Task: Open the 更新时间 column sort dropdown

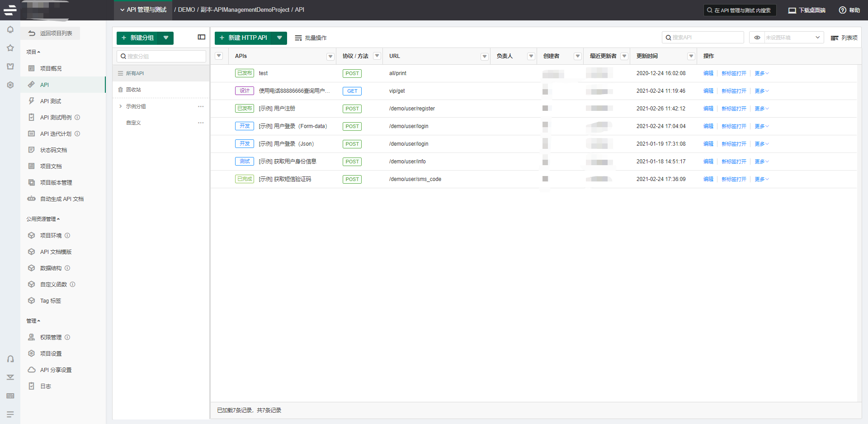Action: click(691, 56)
